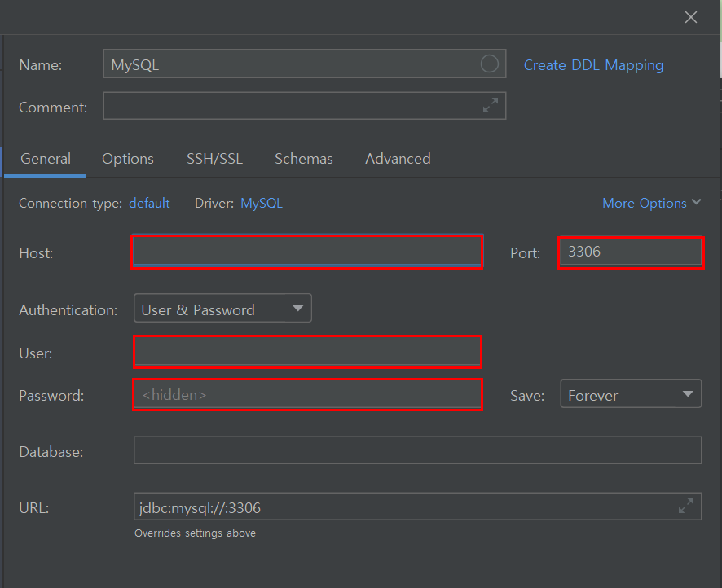Focus the Database input field
This screenshot has height=588, width=722.
[x=418, y=450]
